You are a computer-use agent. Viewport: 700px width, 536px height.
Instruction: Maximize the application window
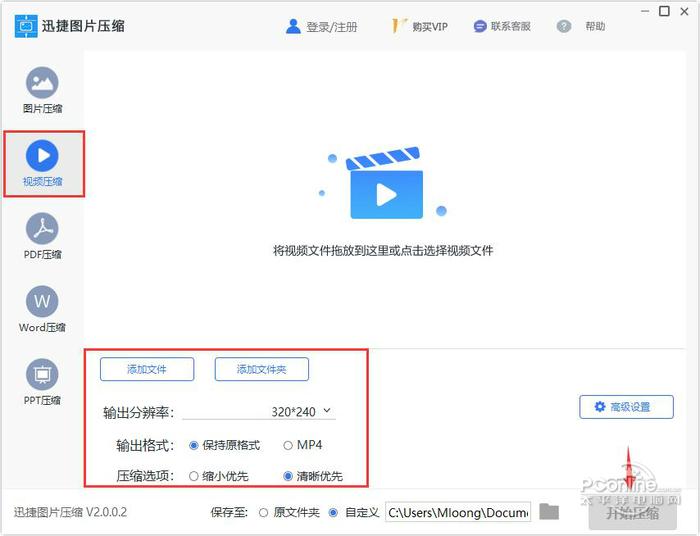click(x=665, y=11)
